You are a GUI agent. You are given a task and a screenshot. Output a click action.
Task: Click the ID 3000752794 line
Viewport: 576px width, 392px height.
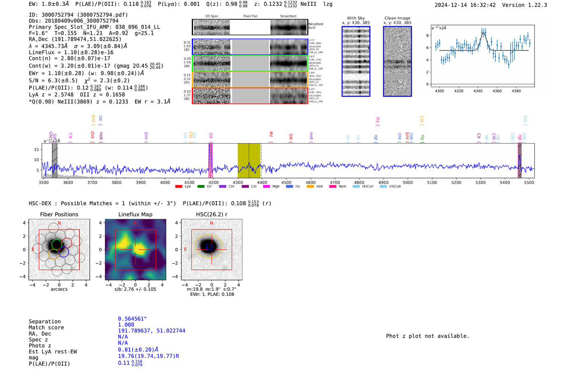(x=78, y=15)
